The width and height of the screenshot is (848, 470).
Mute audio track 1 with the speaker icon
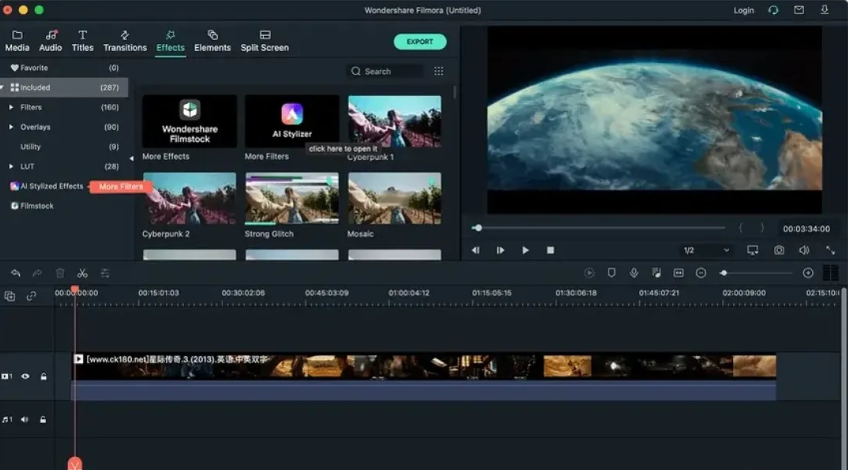25,420
